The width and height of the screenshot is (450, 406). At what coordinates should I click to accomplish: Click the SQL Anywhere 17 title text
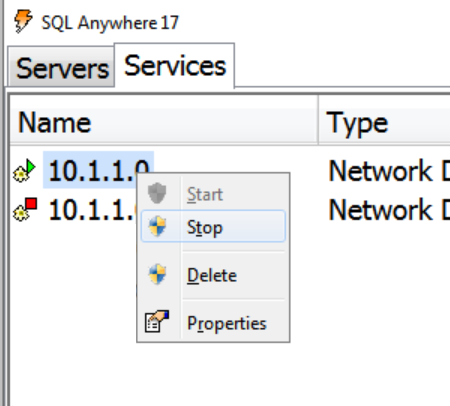(x=110, y=23)
